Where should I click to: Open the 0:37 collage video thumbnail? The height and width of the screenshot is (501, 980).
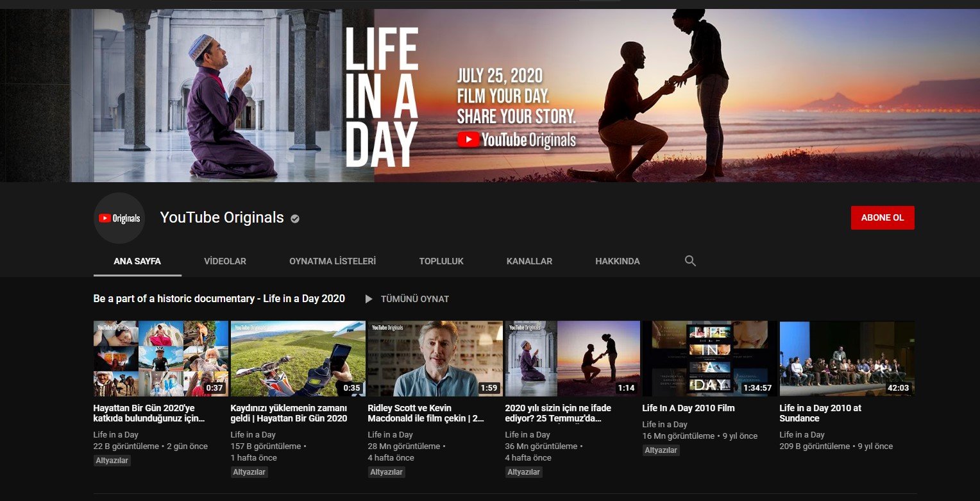pyautogui.click(x=161, y=359)
